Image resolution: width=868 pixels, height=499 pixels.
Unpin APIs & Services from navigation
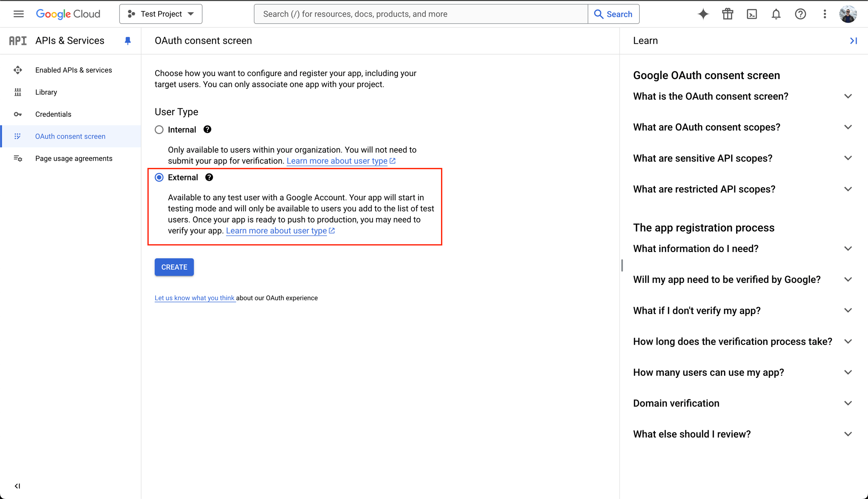tap(128, 41)
